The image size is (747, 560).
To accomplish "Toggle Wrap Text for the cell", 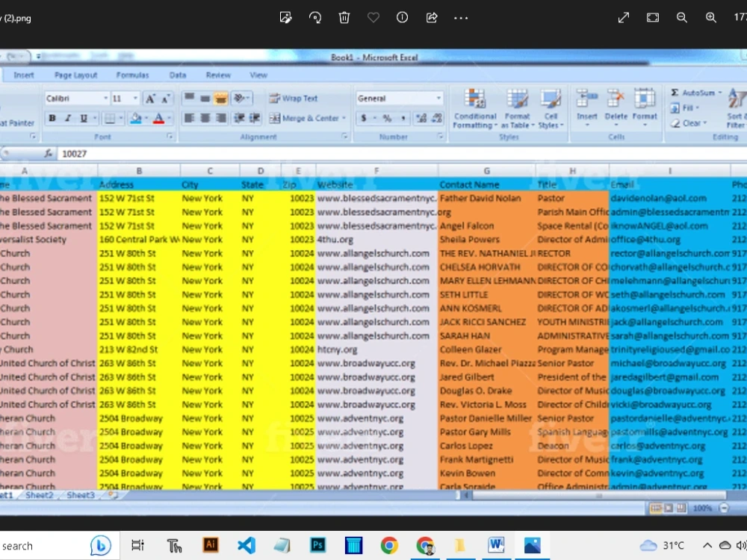I will point(297,98).
